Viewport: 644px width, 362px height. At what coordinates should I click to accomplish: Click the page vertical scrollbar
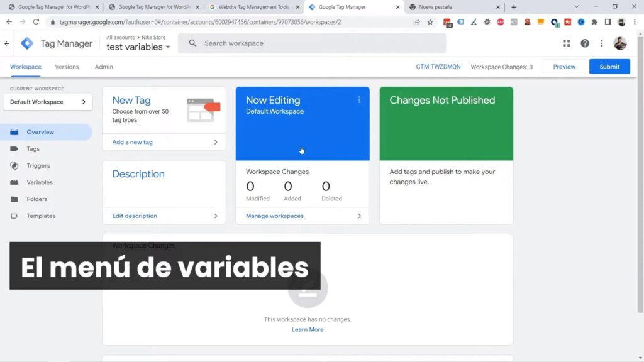[x=640, y=175]
